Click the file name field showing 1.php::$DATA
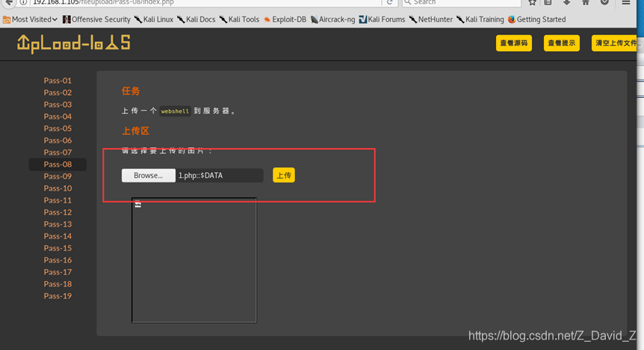The height and width of the screenshot is (350, 644). tap(220, 175)
